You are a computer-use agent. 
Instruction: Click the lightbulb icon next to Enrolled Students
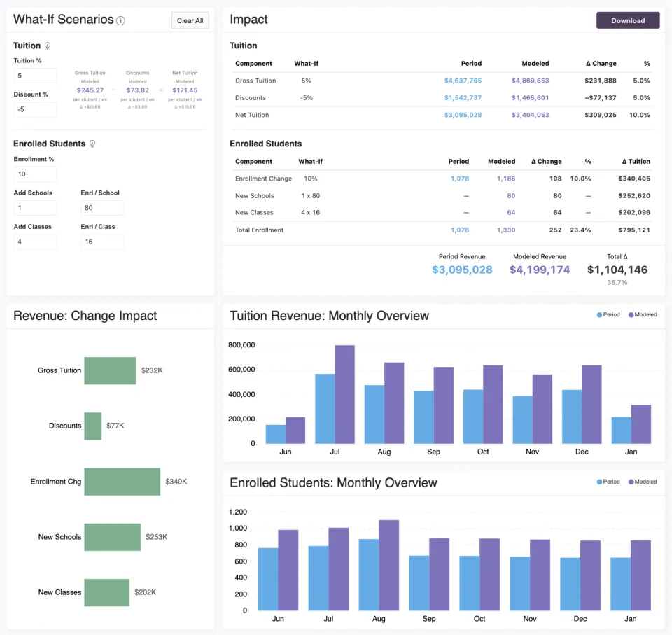click(x=92, y=144)
